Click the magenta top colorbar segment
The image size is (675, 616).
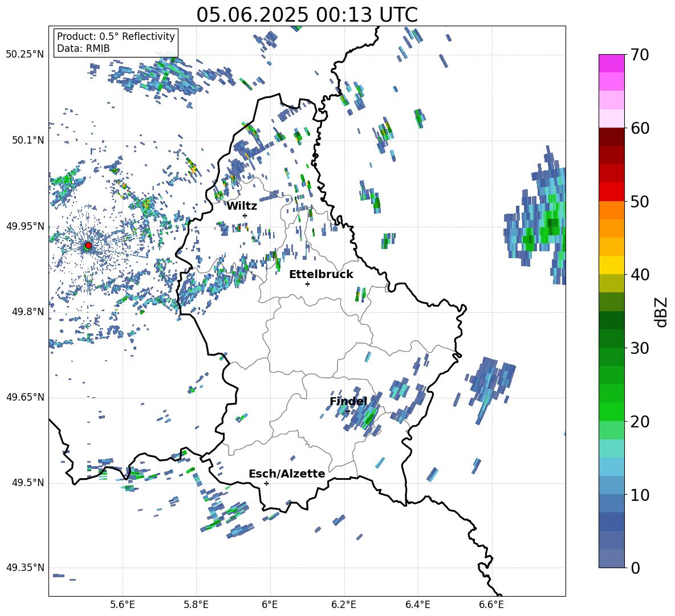[611, 64]
